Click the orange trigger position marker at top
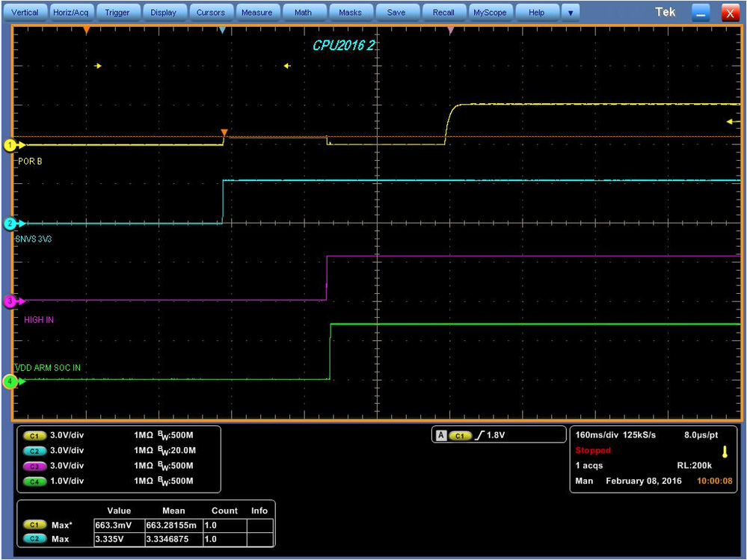747x560 pixels. (86, 31)
